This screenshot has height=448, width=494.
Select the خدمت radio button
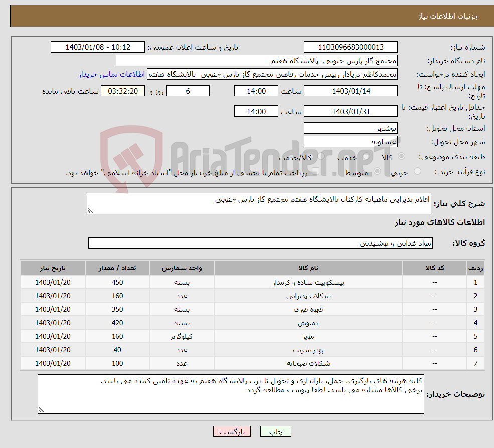click(x=366, y=156)
